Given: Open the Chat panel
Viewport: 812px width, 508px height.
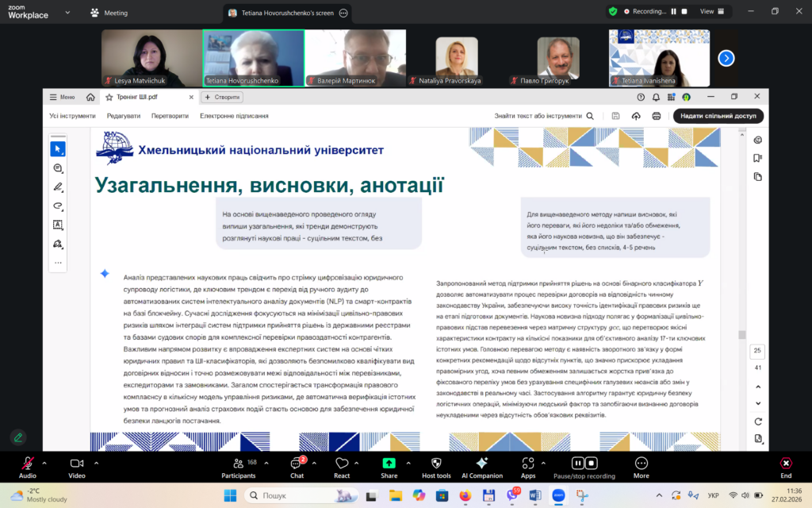Looking at the screenshot, I should pyautogui.click(x=297, y=464).
